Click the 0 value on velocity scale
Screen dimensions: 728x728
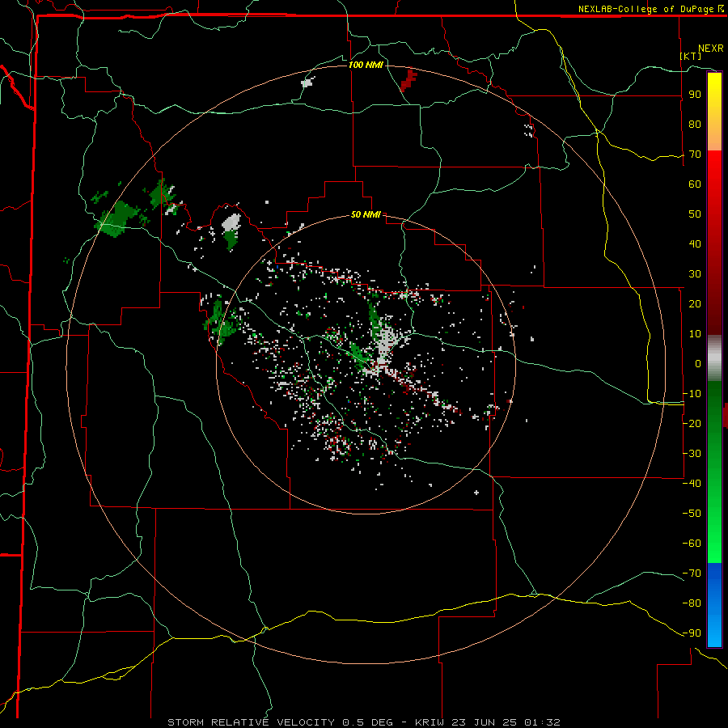click(x=698, y=363)
